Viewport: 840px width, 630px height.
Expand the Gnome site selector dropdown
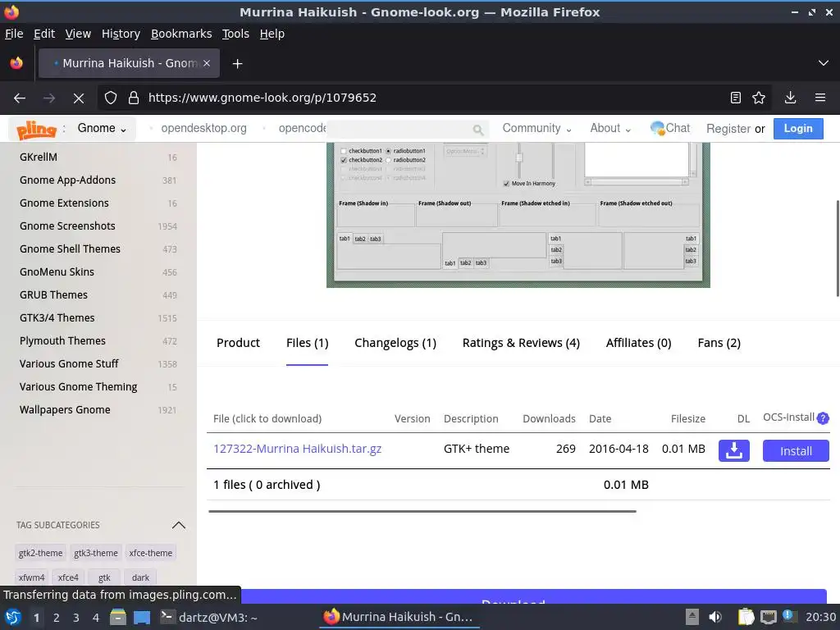tap(102, 128)
